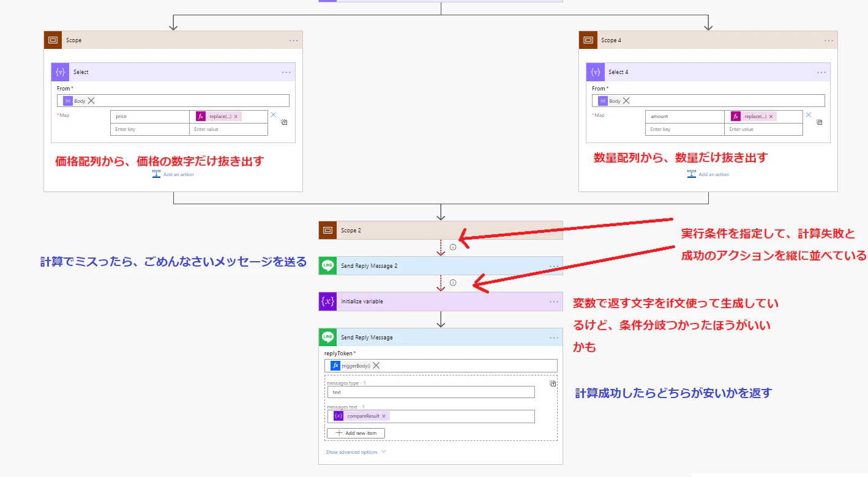Remove the compareResult token
This screenshot has width=868, height=477.
click(384, 416)
